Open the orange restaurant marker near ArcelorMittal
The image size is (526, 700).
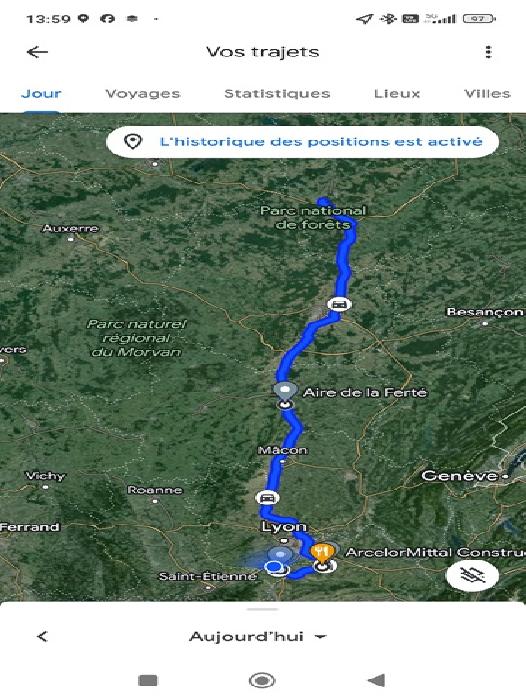[322, 552]
